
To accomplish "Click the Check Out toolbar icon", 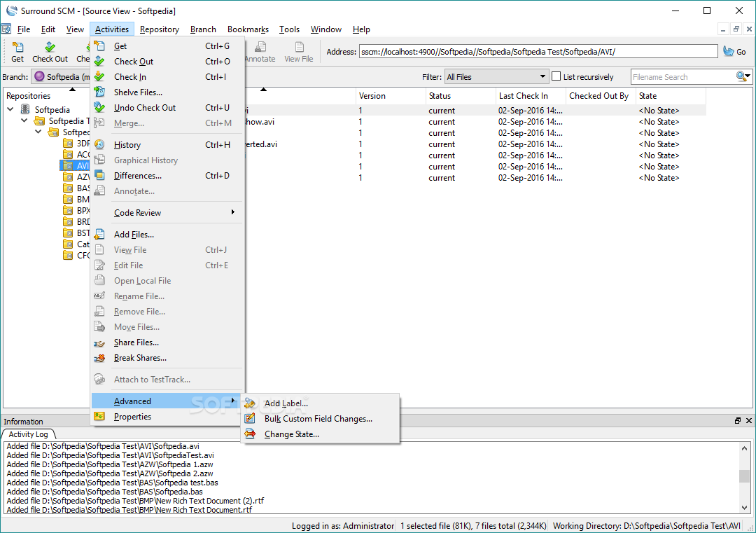I will pyautogui.click(x=50, y=47).
